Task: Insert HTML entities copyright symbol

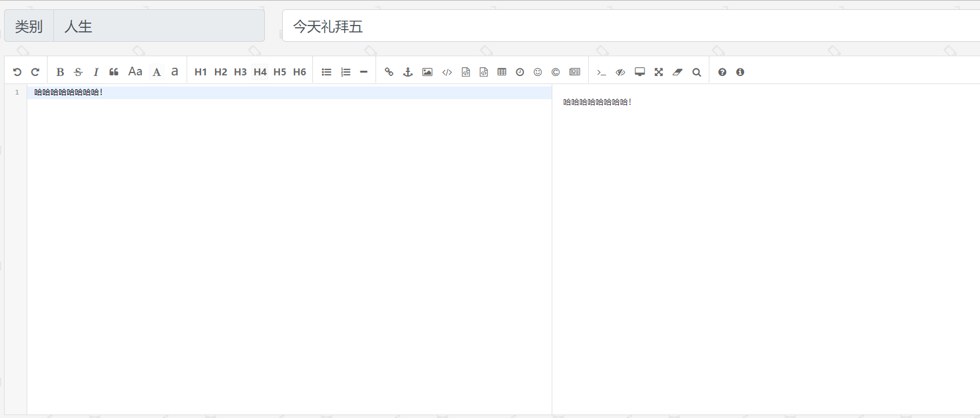Action: [556, 72]
